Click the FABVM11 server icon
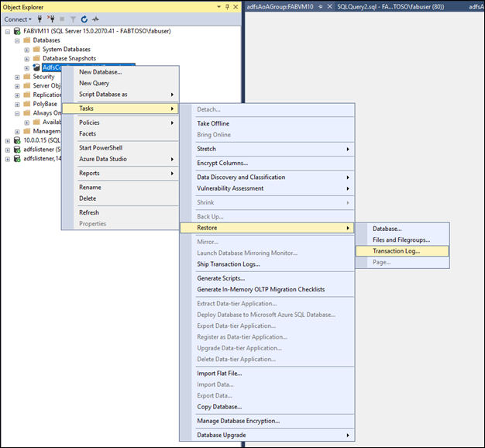Viewport: 485px width, 448px height. 17,31
